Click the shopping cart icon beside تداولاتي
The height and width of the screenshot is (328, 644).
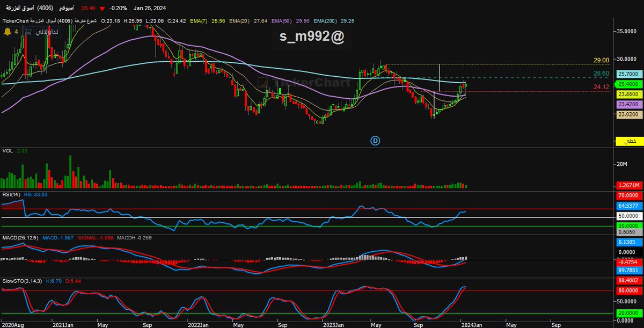point(28,32)
